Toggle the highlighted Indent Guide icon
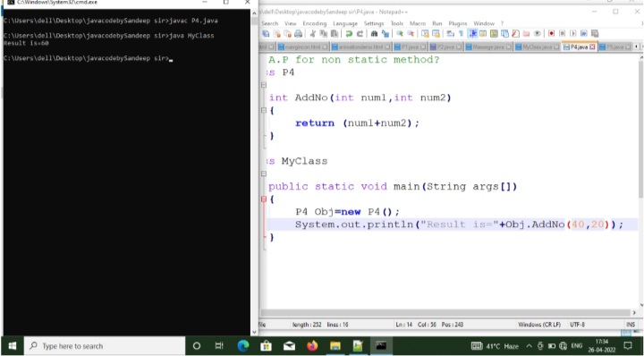The width and height of the screenshot is (644, 356). click(473, 34)
